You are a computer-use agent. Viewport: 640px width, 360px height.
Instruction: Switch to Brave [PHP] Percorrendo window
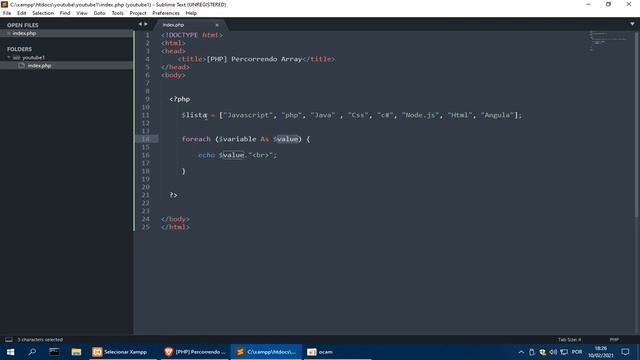point(194,352)
